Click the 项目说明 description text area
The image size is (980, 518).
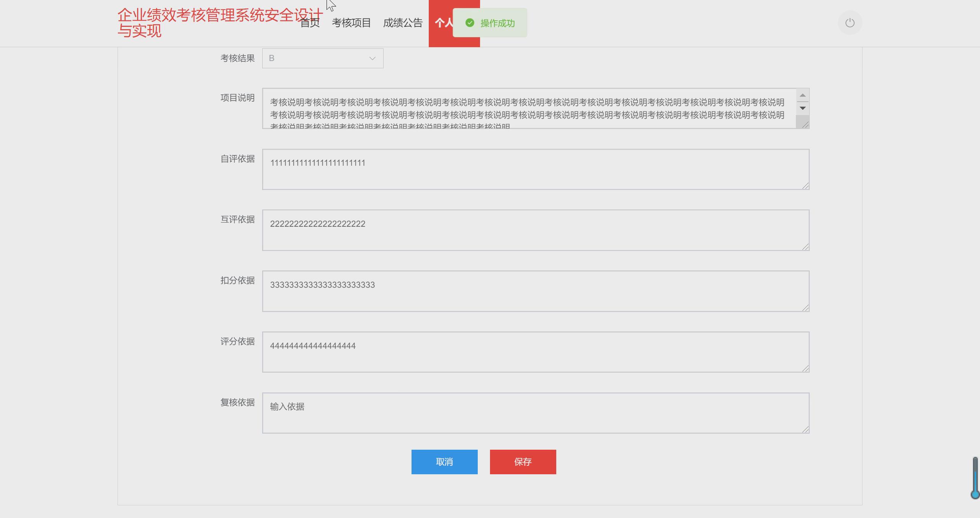tap(528, 109)
